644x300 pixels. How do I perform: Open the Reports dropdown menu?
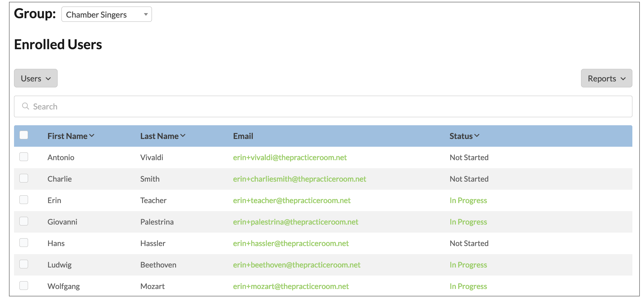pyautogui.click(x=606, y=78)
